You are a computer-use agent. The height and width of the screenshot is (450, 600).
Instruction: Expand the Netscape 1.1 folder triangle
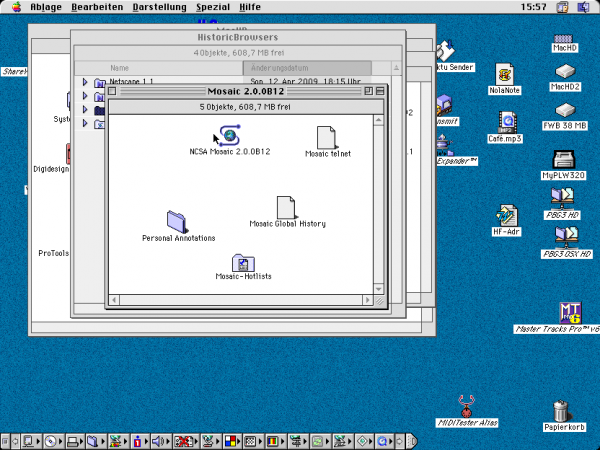[x=86, y=82]
